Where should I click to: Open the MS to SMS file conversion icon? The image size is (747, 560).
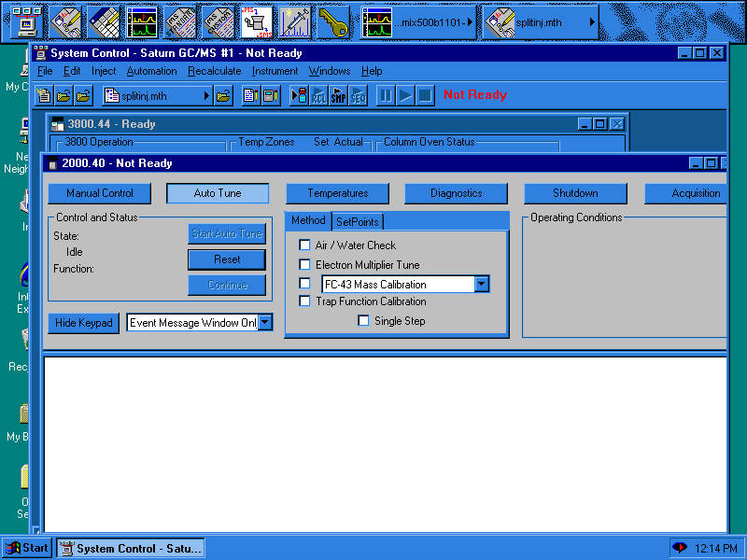[x=257, y=21]
